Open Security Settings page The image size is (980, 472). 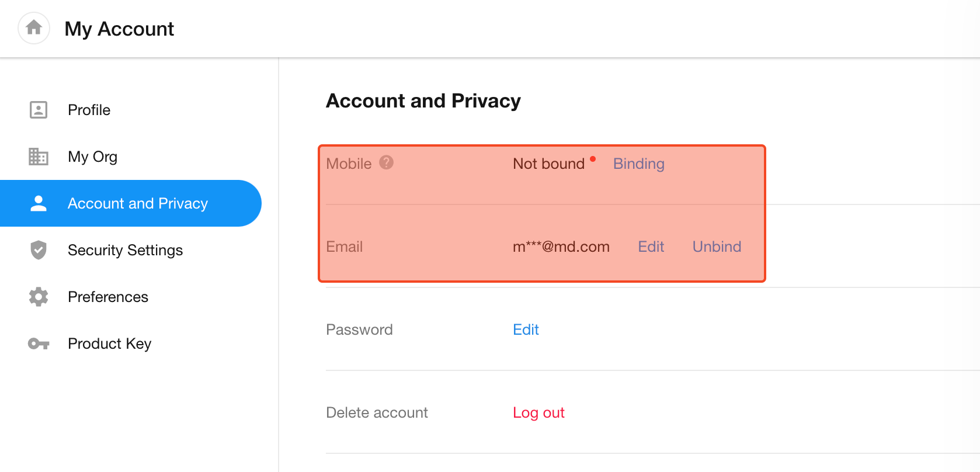pyautogui.click(x=125, y=250)
